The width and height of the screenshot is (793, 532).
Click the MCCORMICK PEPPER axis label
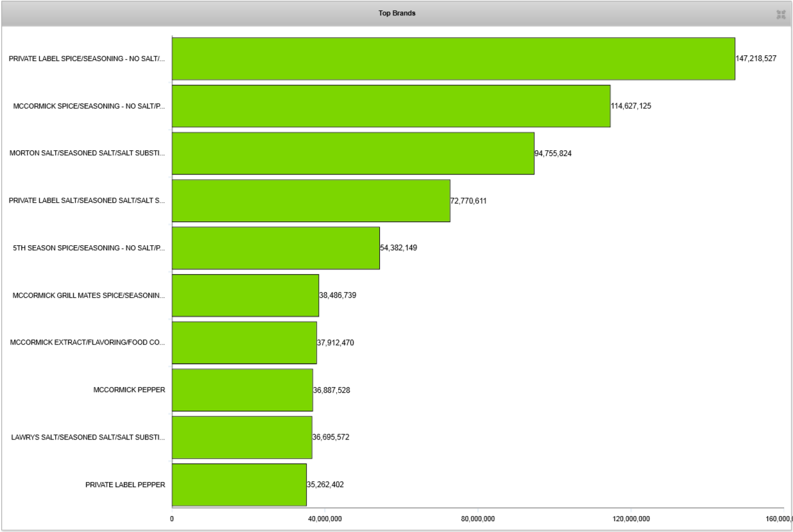(129, 390)
